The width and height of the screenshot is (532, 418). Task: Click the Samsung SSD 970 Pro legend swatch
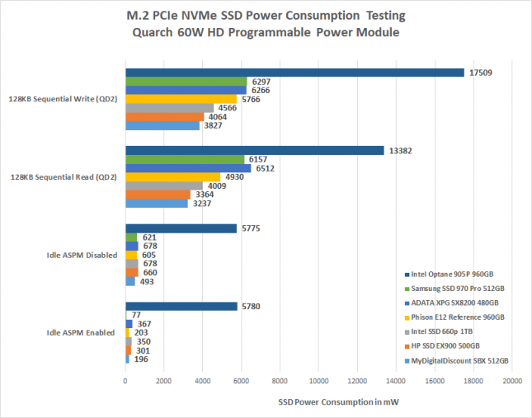click(x=407, y=289)
